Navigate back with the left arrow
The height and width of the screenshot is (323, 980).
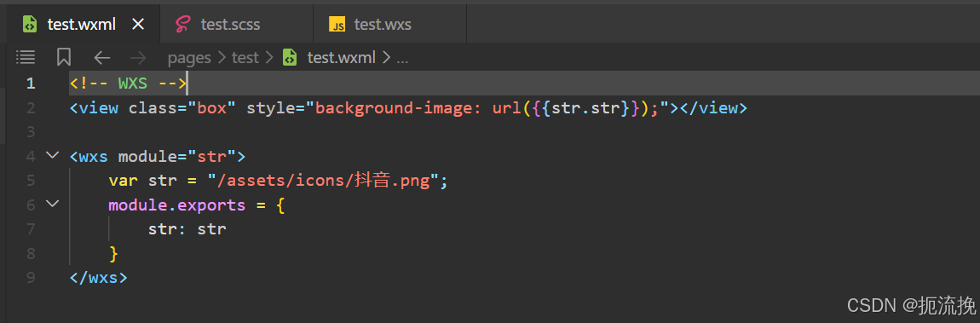(102, 57)
